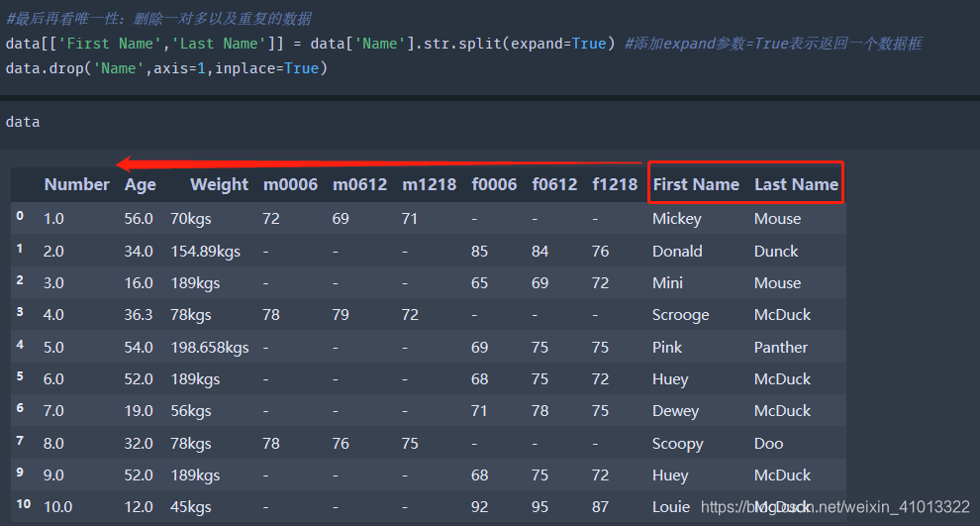Screen dimensions: 980x526
Task: Click the '154.89kgs' weight cell
Action: 205,252
